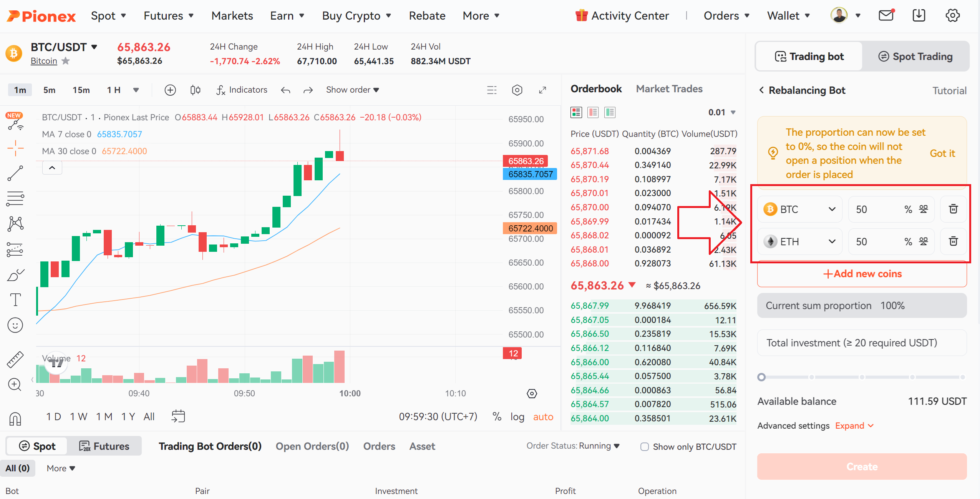The image size is (980, 499).
Task: Delete the ETH coin row
Action: (953, 241)
